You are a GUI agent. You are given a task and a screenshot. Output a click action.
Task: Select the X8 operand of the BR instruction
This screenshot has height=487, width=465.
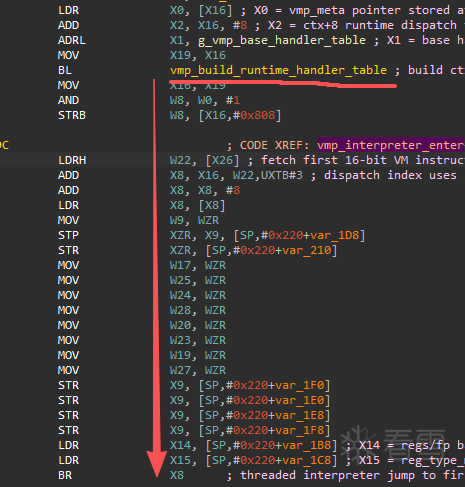point(177,475)
